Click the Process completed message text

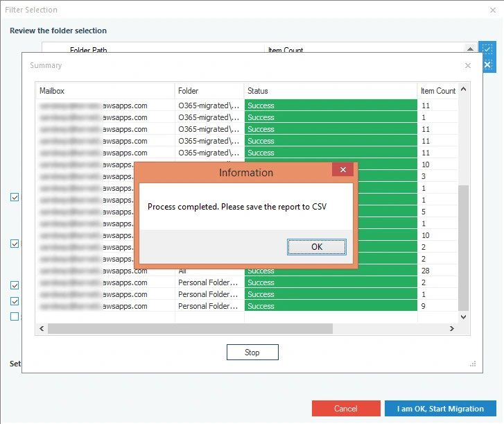[237, 207]
